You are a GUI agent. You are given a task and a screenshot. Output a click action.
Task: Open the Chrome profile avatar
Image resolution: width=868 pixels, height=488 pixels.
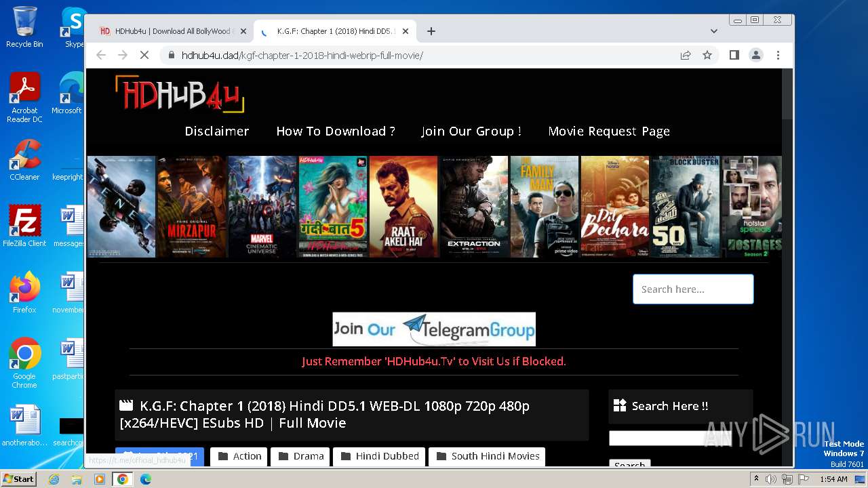click(x=755, y=55)
